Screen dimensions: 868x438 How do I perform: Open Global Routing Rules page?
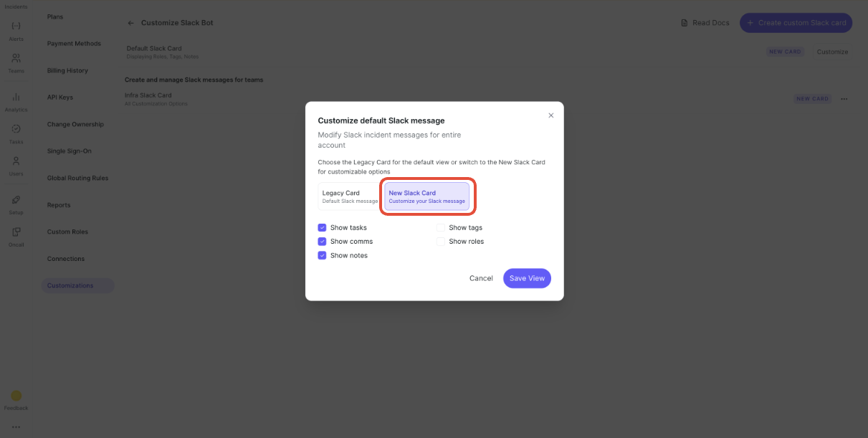[x=77, y=178]
